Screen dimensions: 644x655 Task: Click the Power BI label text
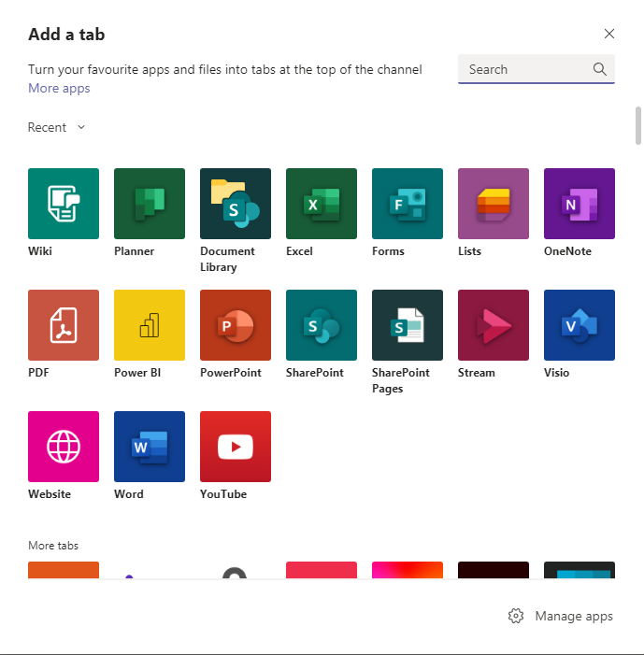click(137, 373)
